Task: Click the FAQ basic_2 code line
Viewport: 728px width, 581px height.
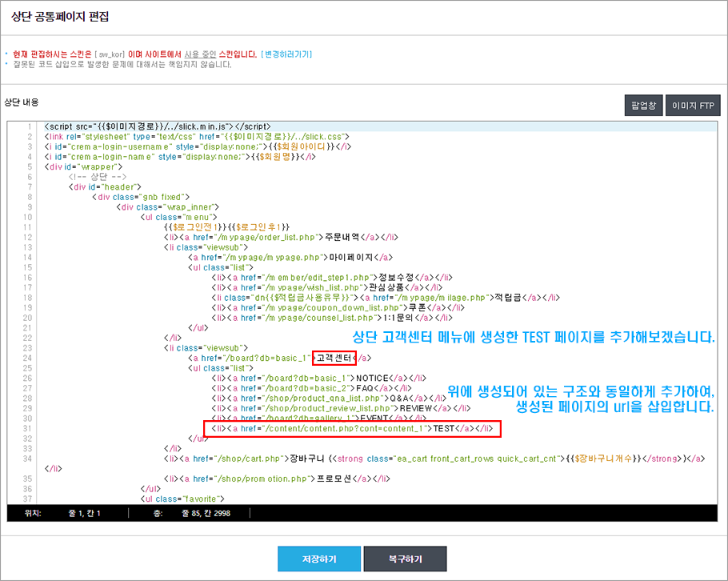Action: [x=311, y=388]
